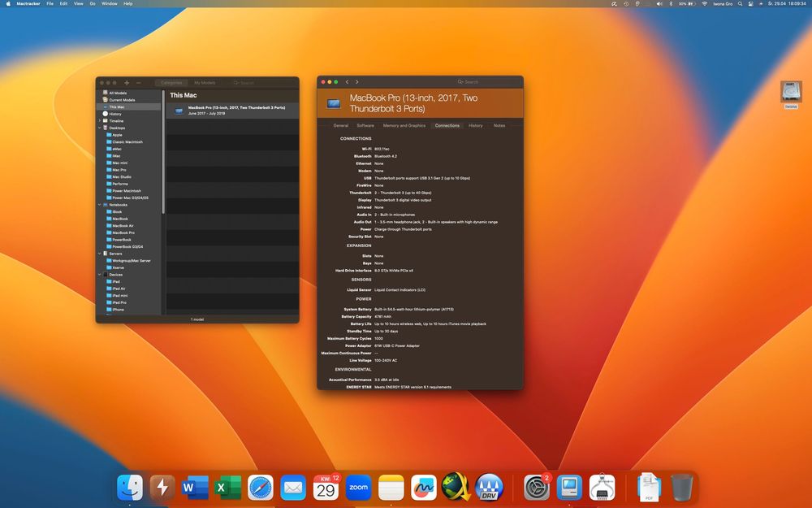The width and height of the screenshot is (812, 508).
Task: Open Finder from the Dock
Action: click(x=129, y=487)
